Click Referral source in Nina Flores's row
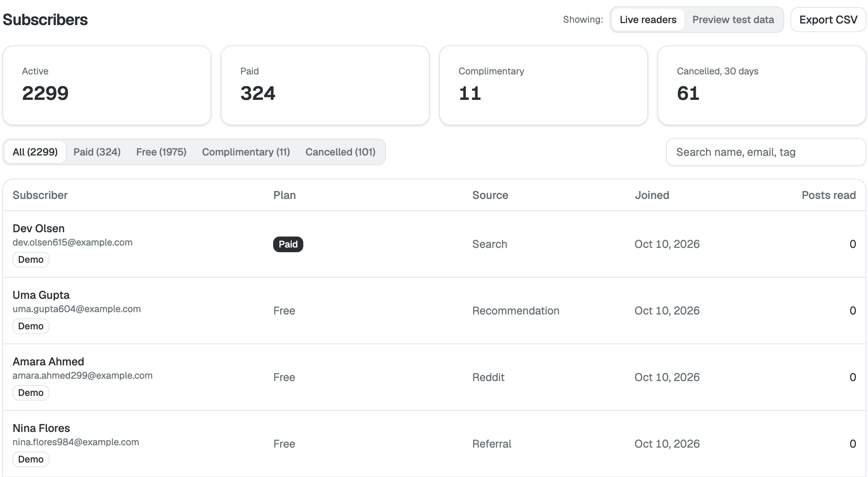Image resolution: width=868 pixels, height=477 pixels. click(x=492, y=444)
